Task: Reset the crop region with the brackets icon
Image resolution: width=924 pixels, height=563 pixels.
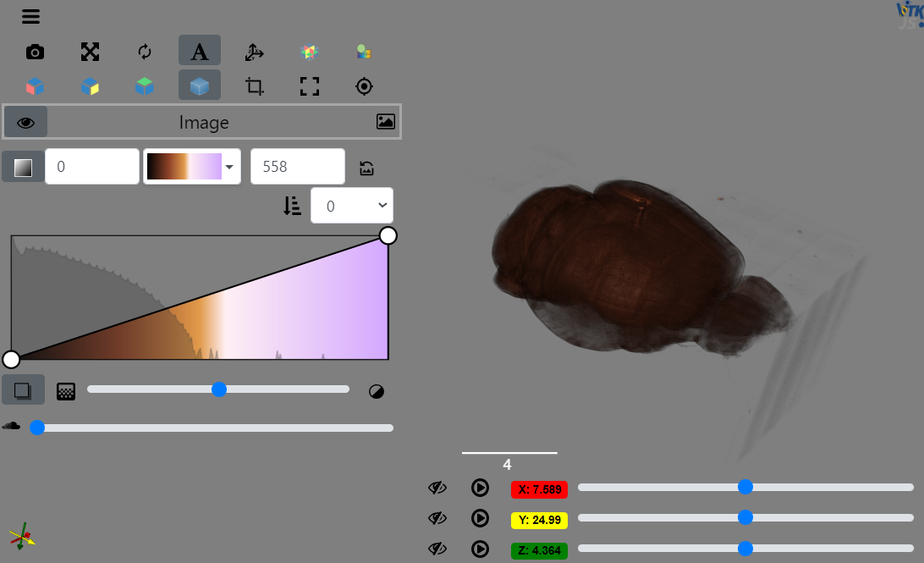Action: tap(309, 86)
